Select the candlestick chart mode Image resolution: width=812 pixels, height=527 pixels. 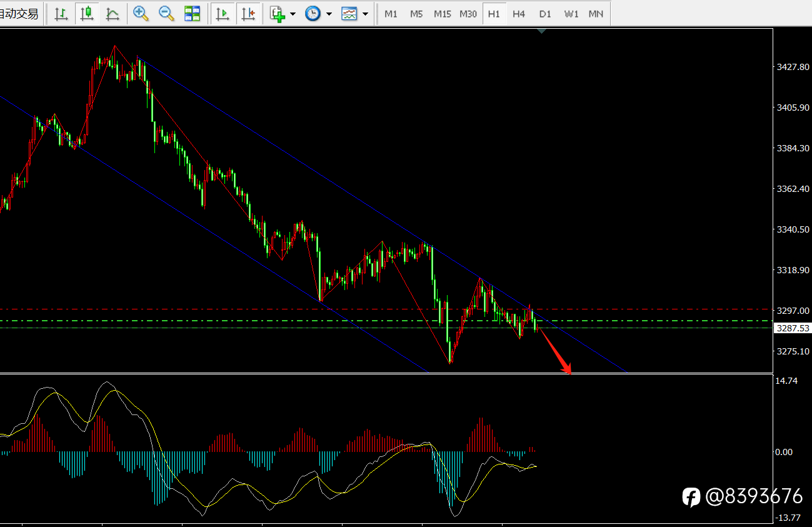[87, 13]
